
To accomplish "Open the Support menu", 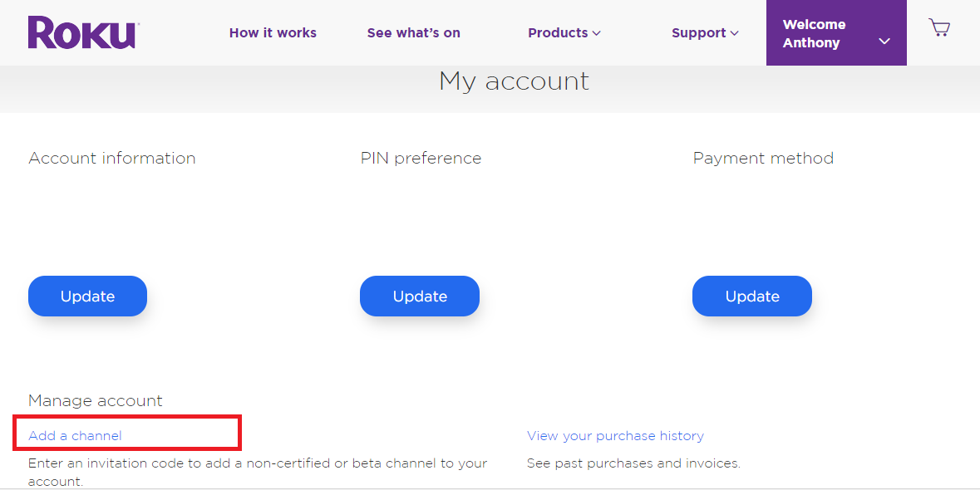I will [x=705, y=33].
